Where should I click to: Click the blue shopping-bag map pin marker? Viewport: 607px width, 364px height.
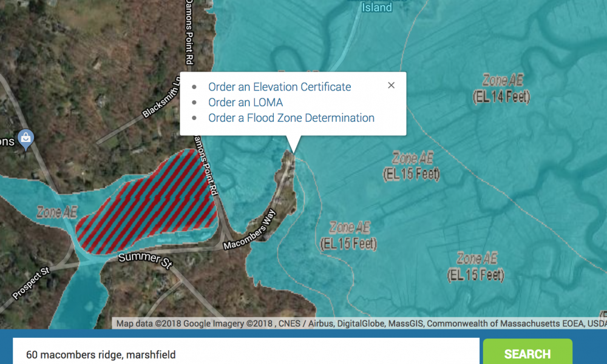[x=25, y=139]
